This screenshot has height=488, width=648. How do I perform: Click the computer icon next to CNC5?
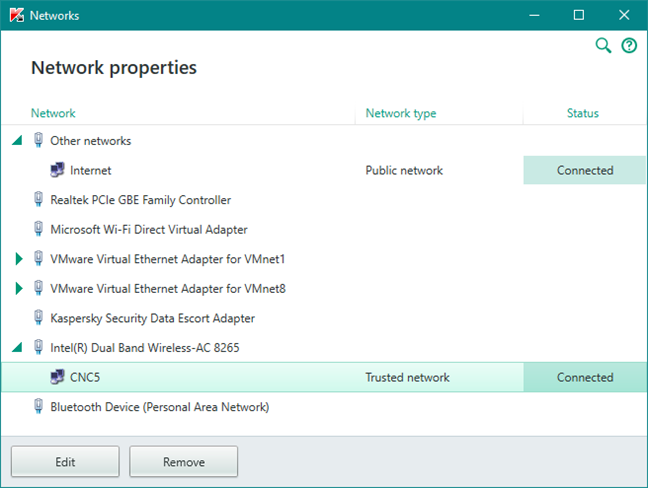tap(57, 377)
